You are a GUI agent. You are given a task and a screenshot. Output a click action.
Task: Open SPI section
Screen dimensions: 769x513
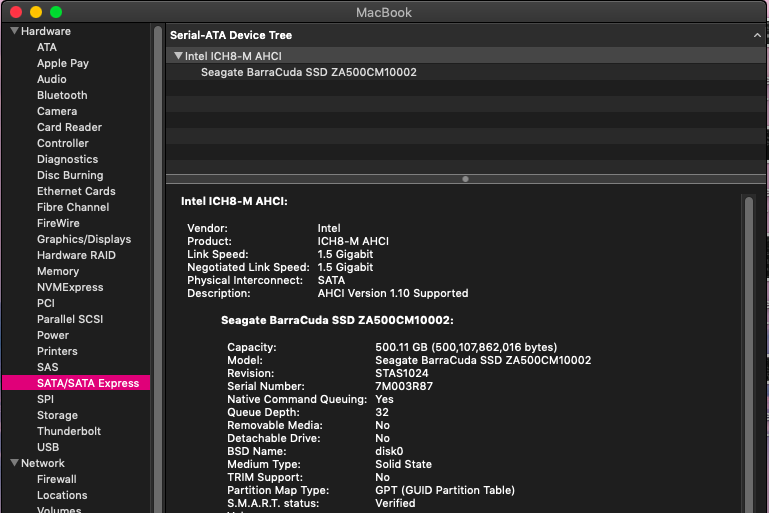(x=45, y=399)
